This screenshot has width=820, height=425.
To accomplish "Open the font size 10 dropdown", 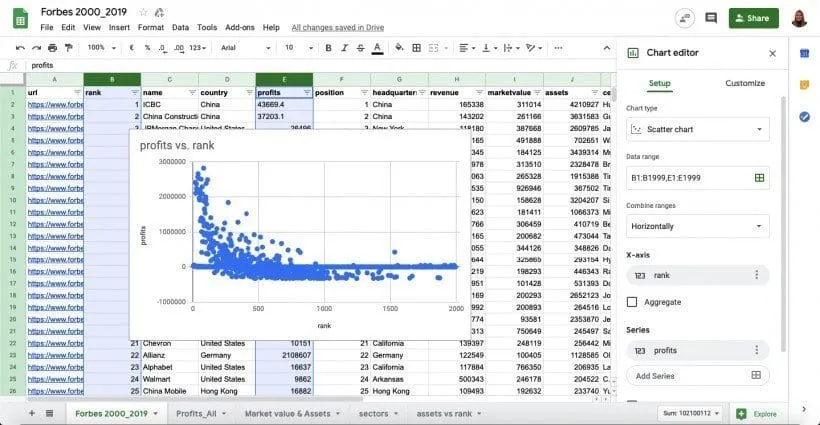I will 299,48.
